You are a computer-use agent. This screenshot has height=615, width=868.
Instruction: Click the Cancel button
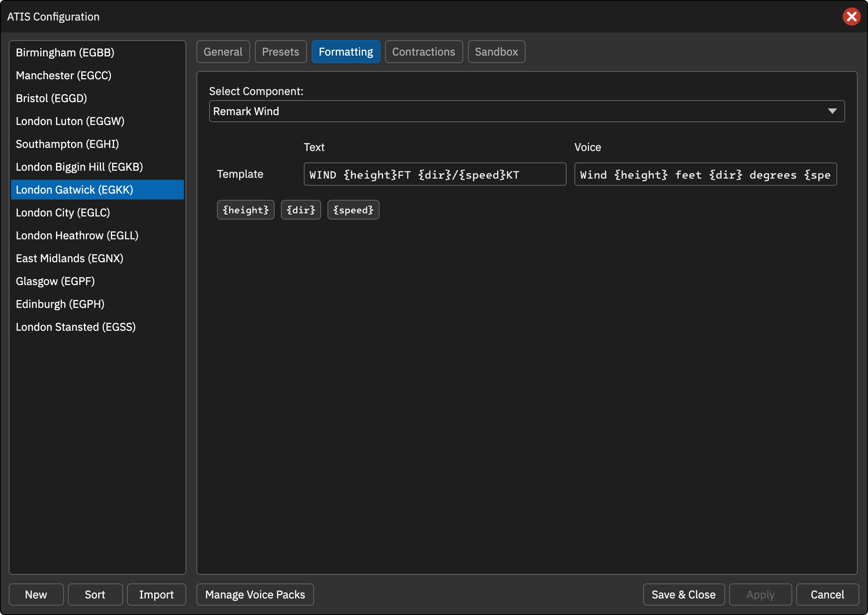click(827, 594)
